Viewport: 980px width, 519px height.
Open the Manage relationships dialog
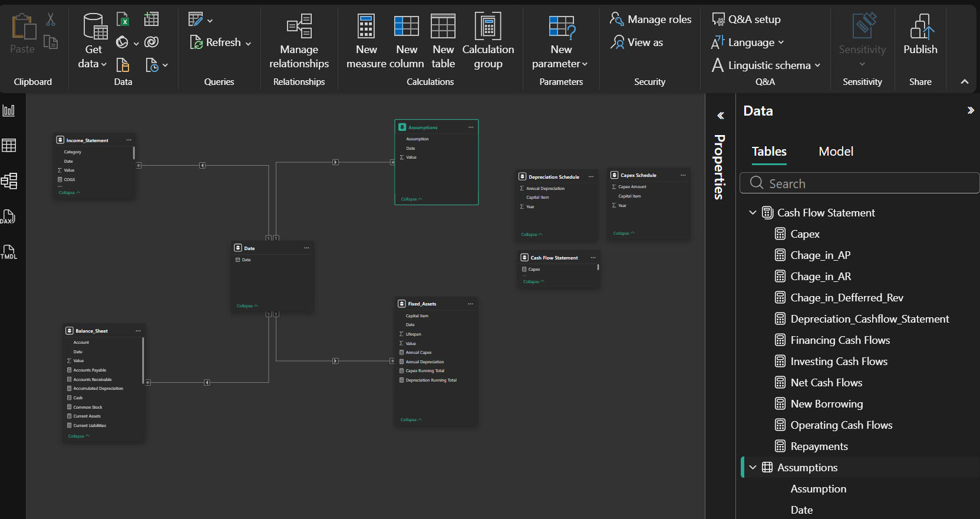click(x=299, y=41)
